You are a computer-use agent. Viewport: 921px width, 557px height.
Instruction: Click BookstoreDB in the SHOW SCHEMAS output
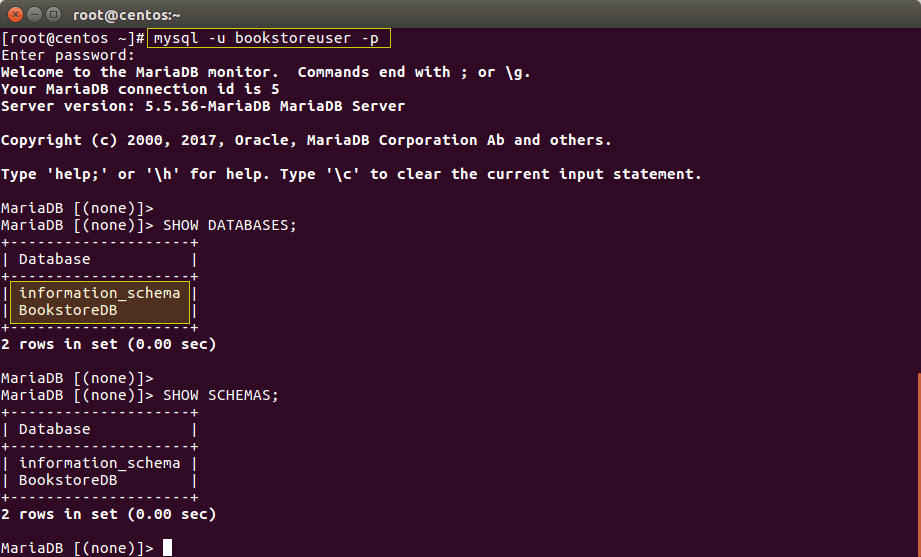tap(68, 480)
